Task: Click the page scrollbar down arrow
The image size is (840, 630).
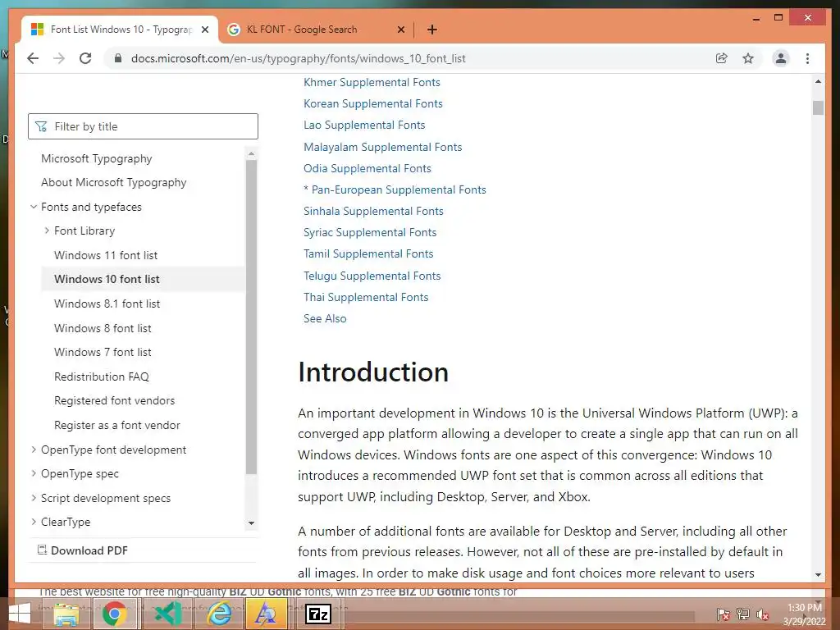Action: tap(818, 574)
